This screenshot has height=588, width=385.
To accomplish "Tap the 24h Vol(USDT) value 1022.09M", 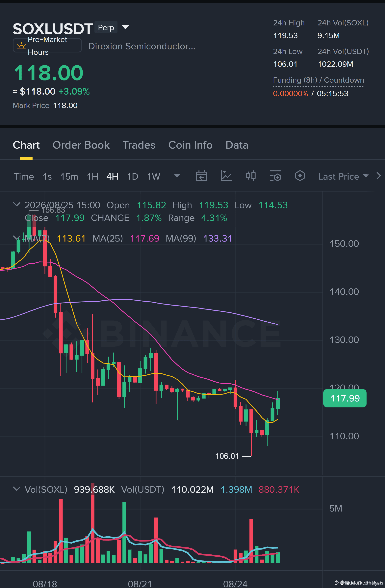I will [335, 64].
